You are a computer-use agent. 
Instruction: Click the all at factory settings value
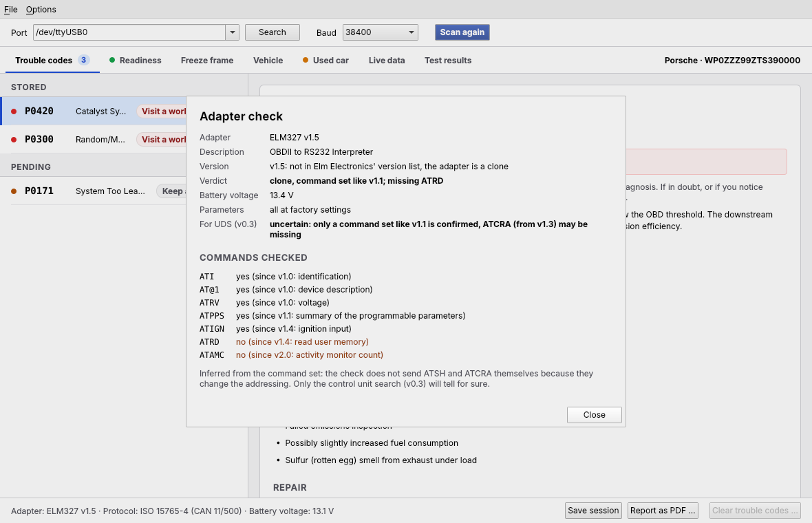(x=310, y=210)
